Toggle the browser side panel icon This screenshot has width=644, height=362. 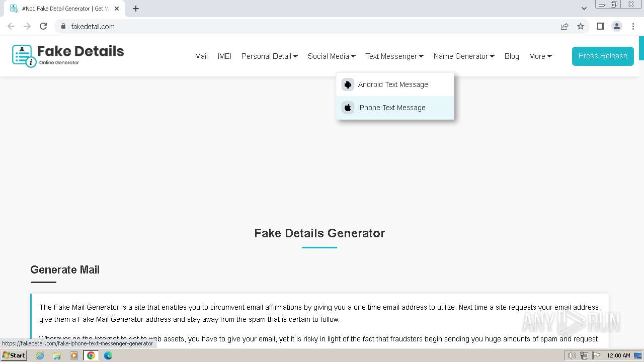(600, 26)
